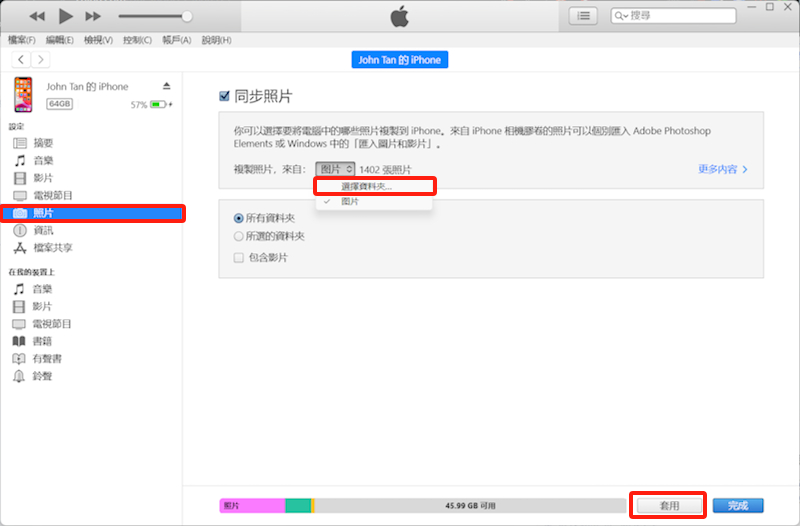This screenshot has height=526, width=800.
Task: Click the battery indicator icon
Action: pos(159,105)
